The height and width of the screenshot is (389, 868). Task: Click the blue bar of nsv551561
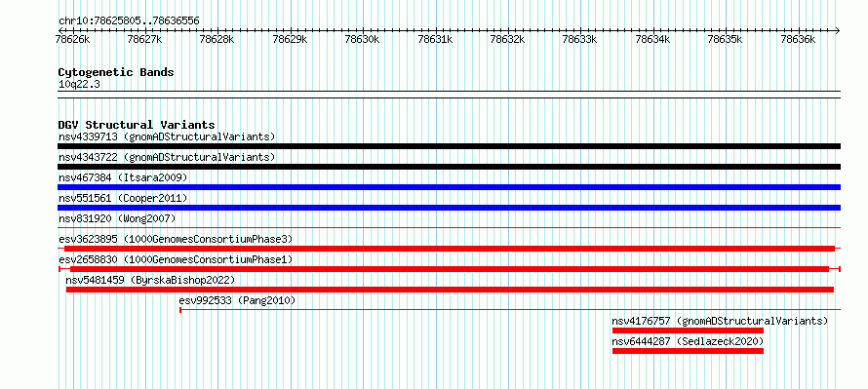pyautogui.click(x=449, y=208)
